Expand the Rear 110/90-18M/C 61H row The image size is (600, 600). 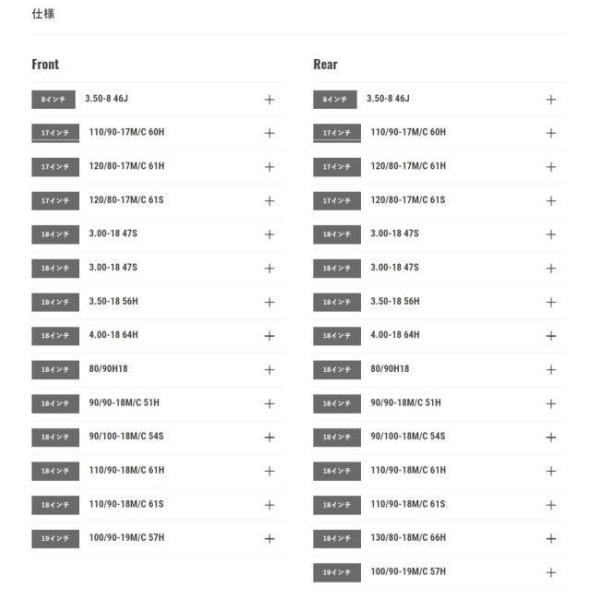(x=551, y=471)
